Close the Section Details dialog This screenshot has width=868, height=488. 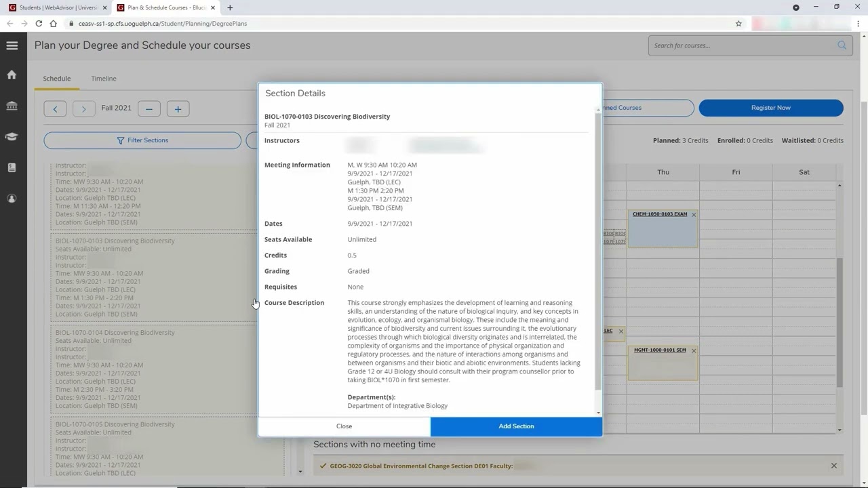[x=344, y=426]
